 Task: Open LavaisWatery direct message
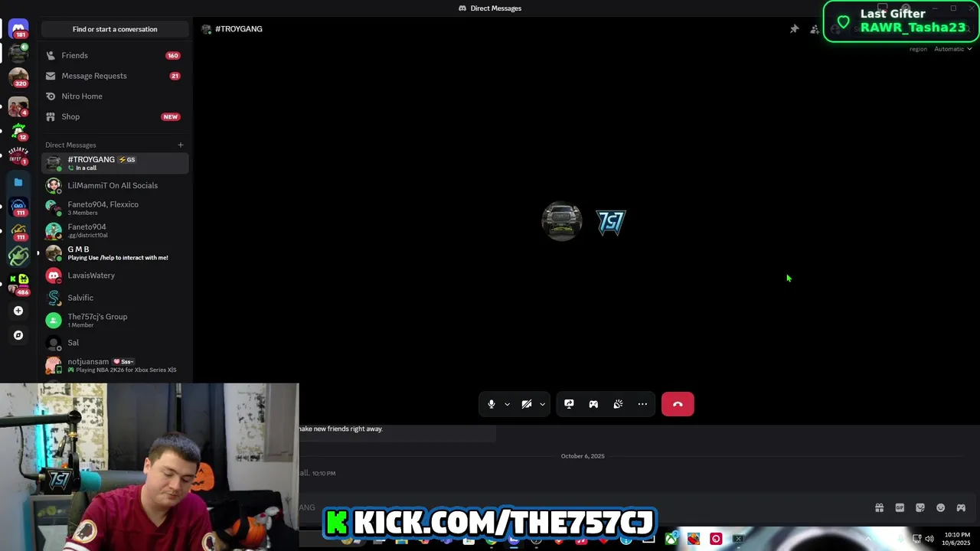point(115,275)
